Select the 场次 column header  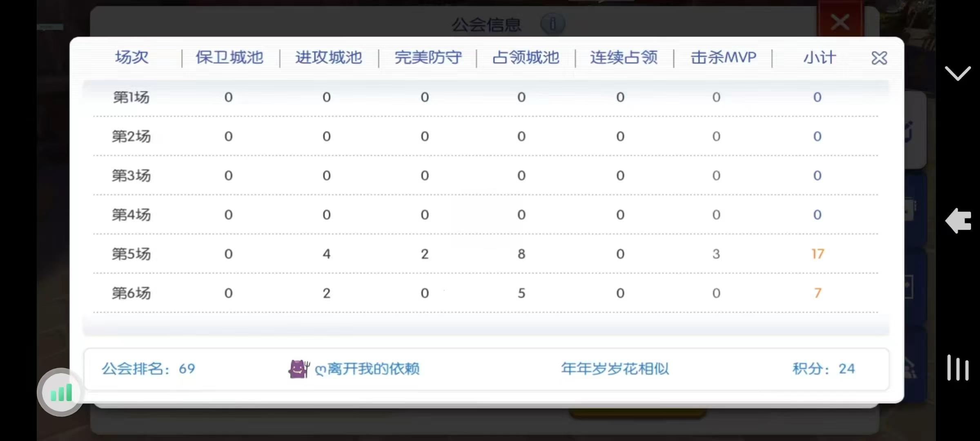(x=131, y=58)
